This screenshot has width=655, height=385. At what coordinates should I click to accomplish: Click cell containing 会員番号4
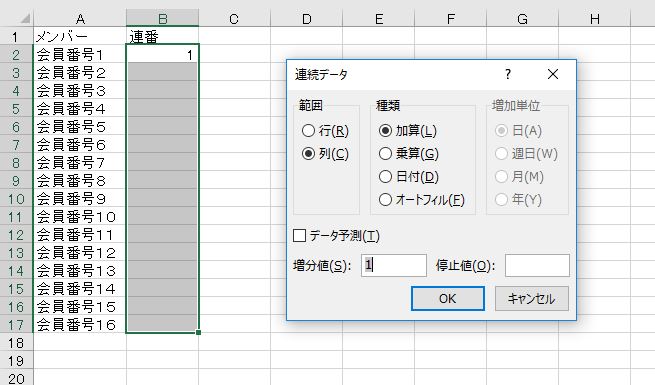pyautogui.click(x=80, y=108)
